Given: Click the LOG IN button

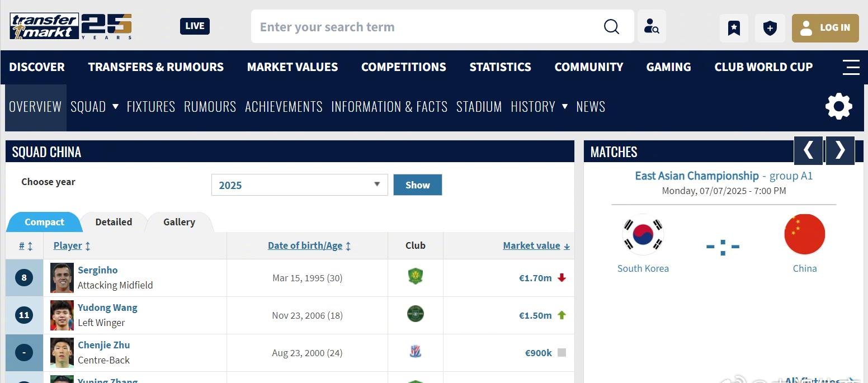Looking at the screenshot, I should 825,28.
